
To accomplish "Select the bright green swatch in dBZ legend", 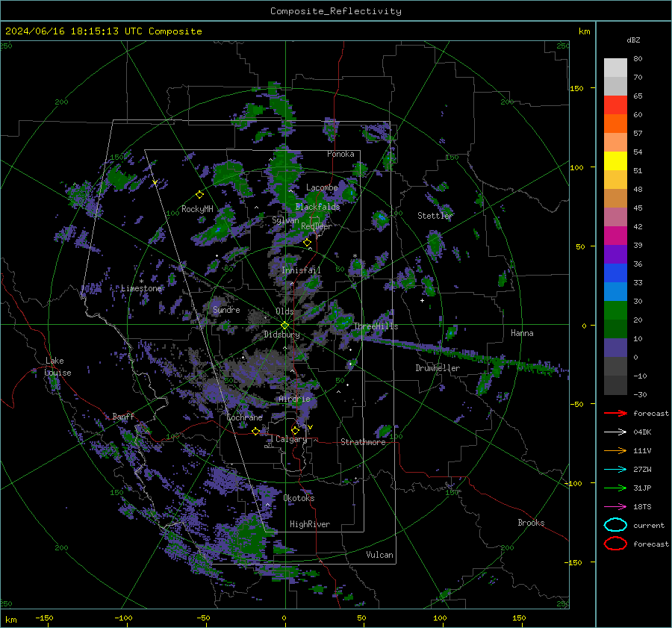I will point(615,310).
